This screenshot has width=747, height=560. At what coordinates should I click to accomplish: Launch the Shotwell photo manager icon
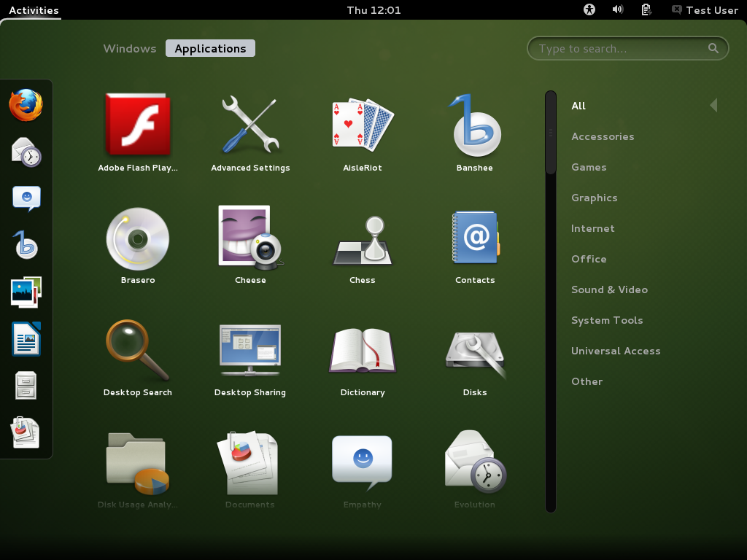click(x=26, y=291)
